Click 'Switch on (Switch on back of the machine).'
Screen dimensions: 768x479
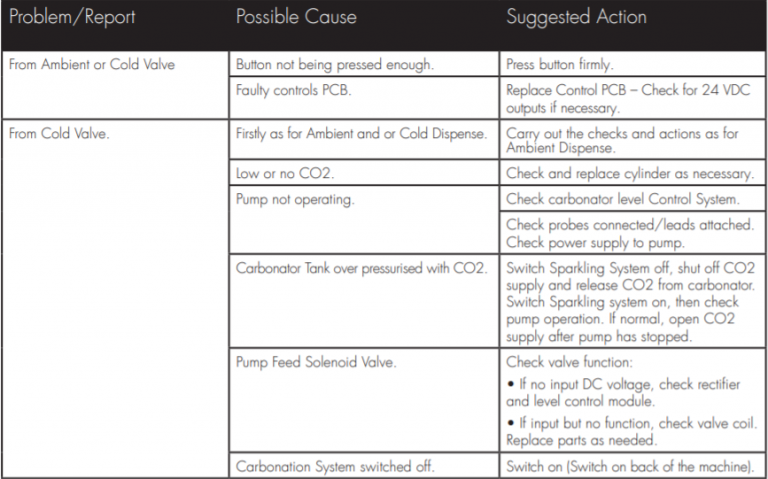[631, 466]
